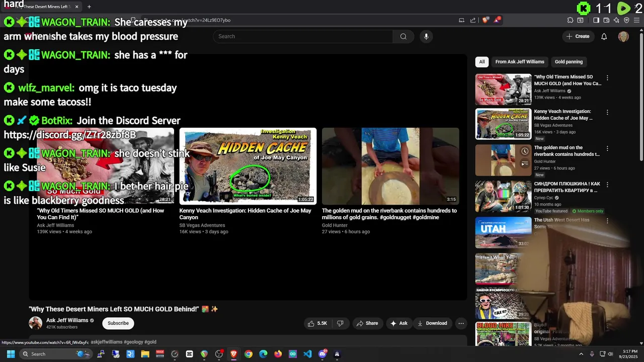644x362 pixels.
Task: Open Discord from the taskbar
Action: (x=323, y=354)
